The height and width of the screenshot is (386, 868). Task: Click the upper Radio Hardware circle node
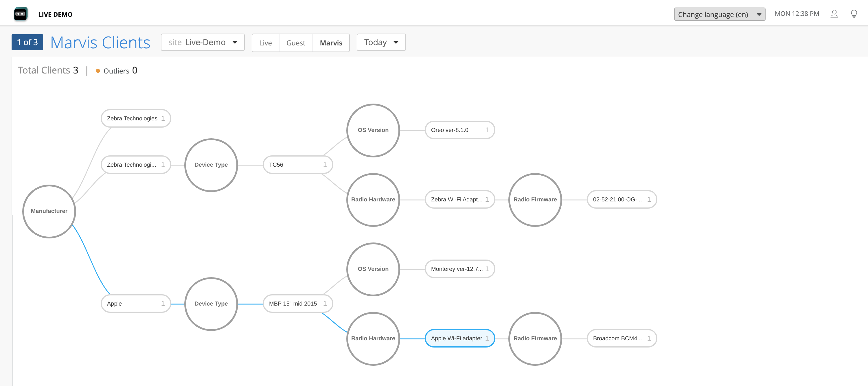coord(373,200)
